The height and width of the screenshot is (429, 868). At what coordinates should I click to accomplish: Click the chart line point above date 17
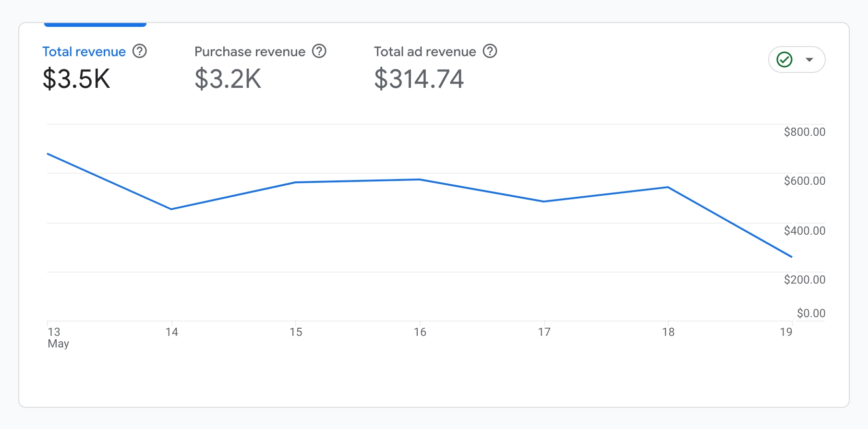coord(544,202)
